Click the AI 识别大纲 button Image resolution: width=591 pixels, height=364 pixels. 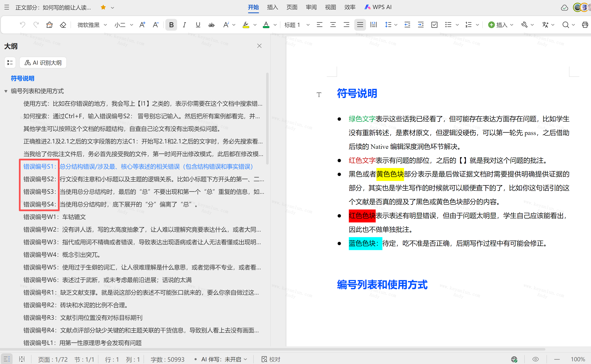(43, 63)
